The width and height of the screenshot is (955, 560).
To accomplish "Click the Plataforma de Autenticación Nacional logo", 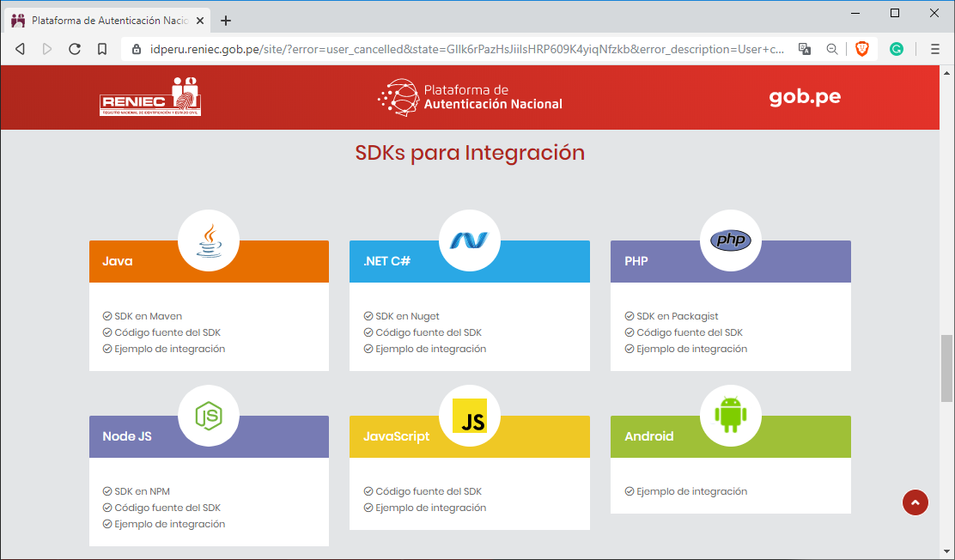I will (470, 97).
